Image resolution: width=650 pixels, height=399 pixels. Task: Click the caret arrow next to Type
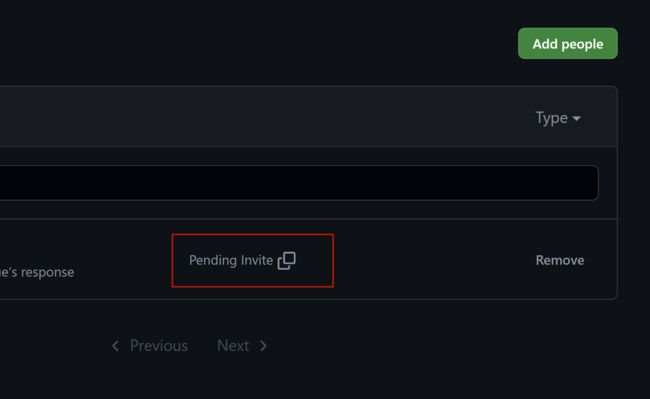point(576,118)
